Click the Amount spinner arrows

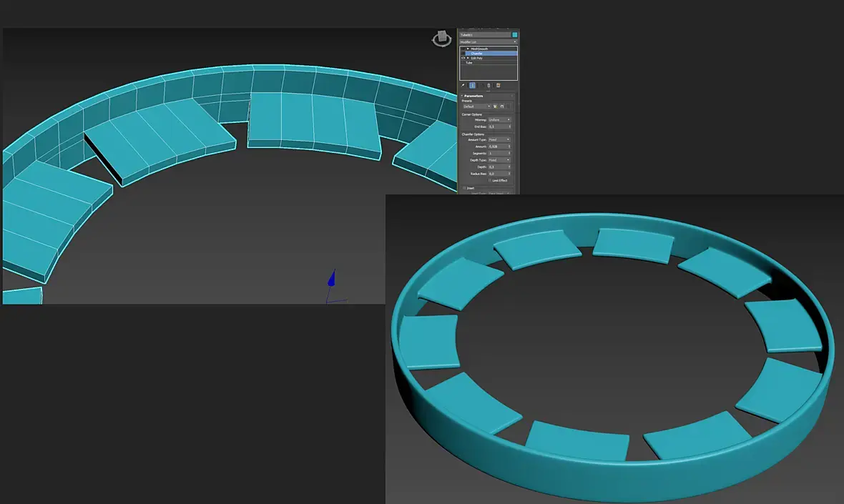[x=509, y=147]
